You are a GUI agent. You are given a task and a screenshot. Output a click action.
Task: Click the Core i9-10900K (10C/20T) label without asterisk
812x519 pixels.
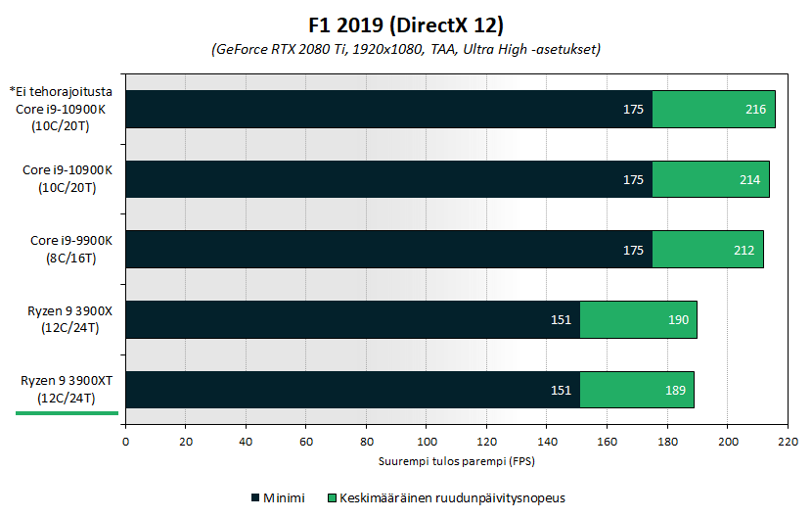click(68, 179)
